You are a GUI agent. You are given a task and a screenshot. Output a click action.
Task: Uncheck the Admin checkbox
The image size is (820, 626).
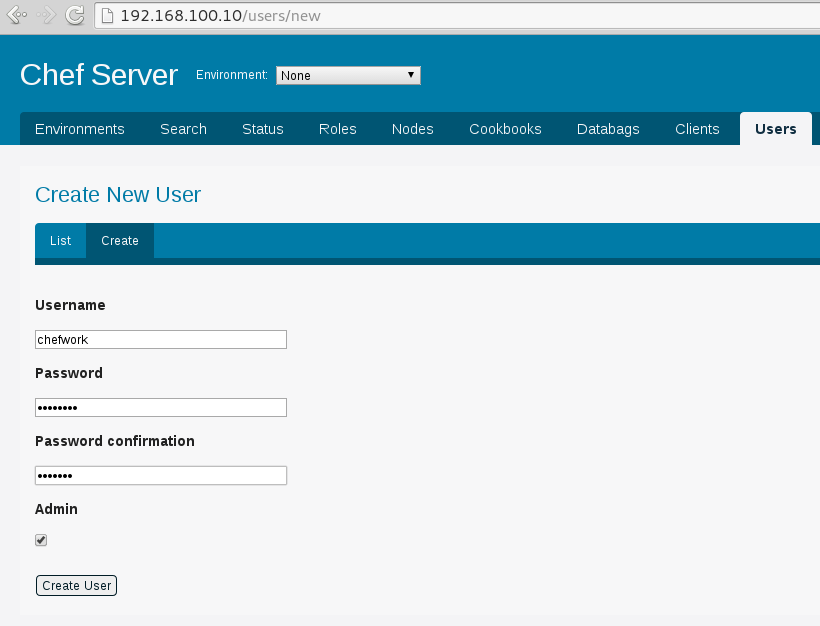(41, 540)
